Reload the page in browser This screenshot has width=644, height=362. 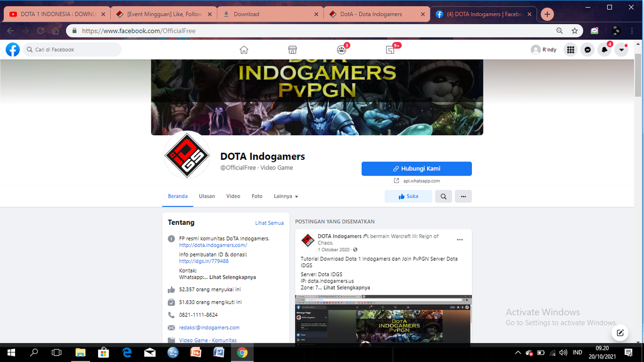[41, 31]
